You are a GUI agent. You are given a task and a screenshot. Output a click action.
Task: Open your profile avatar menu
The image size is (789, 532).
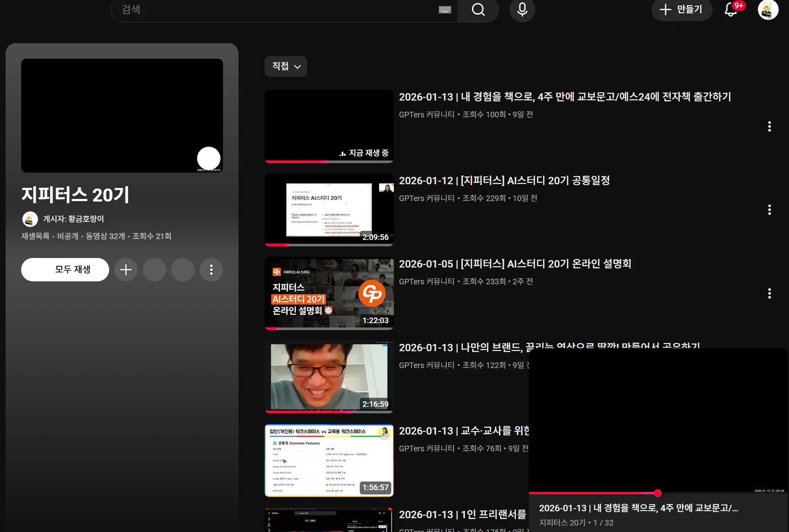point(768,10)
